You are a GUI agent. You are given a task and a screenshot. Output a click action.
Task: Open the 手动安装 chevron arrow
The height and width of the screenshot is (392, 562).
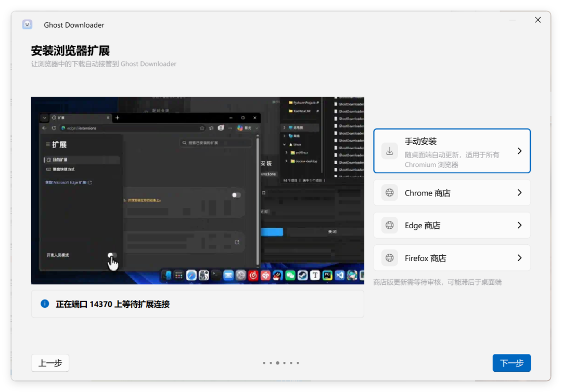[x=519, y=151]
